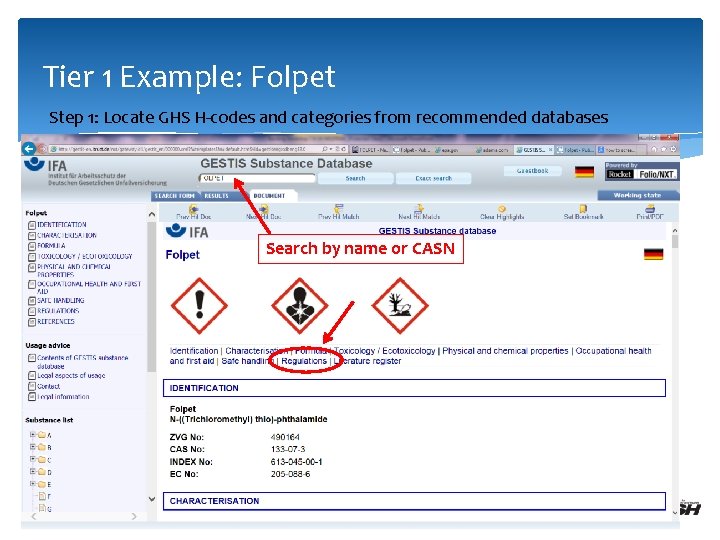Open the Regulations link in document
Viewport: 720px width, 540px height.
[304, 361]
